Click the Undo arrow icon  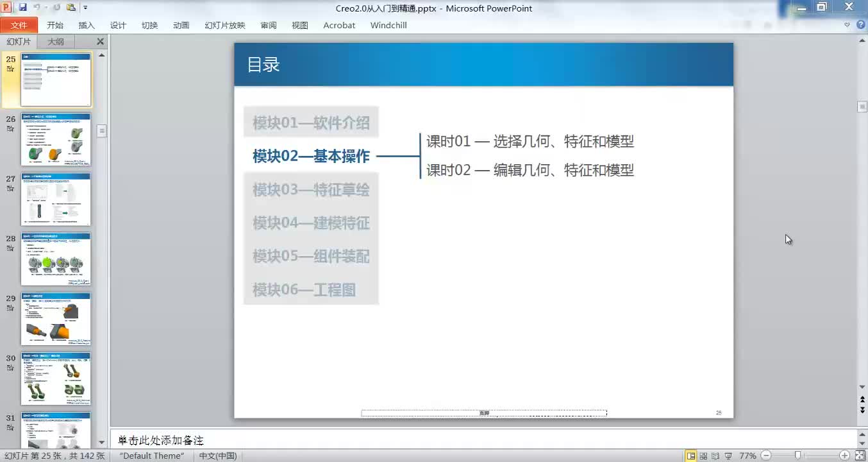click(x=37, y=8)
